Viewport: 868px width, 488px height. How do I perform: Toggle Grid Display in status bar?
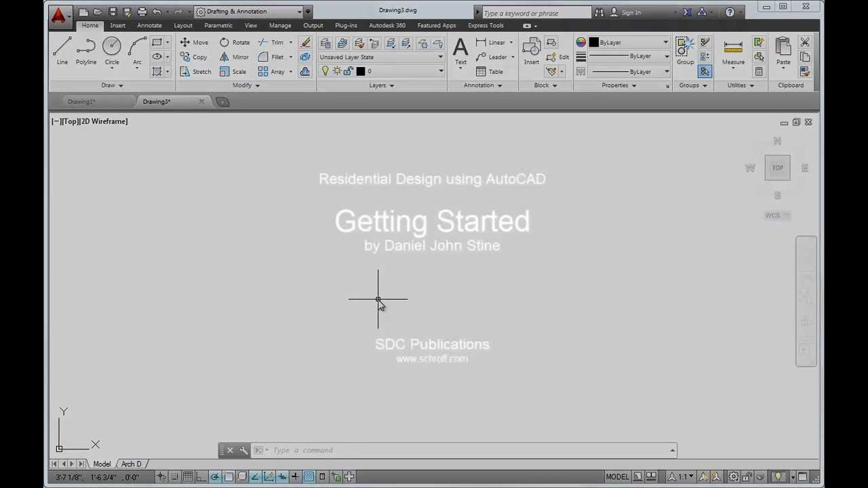click(188, 476)
